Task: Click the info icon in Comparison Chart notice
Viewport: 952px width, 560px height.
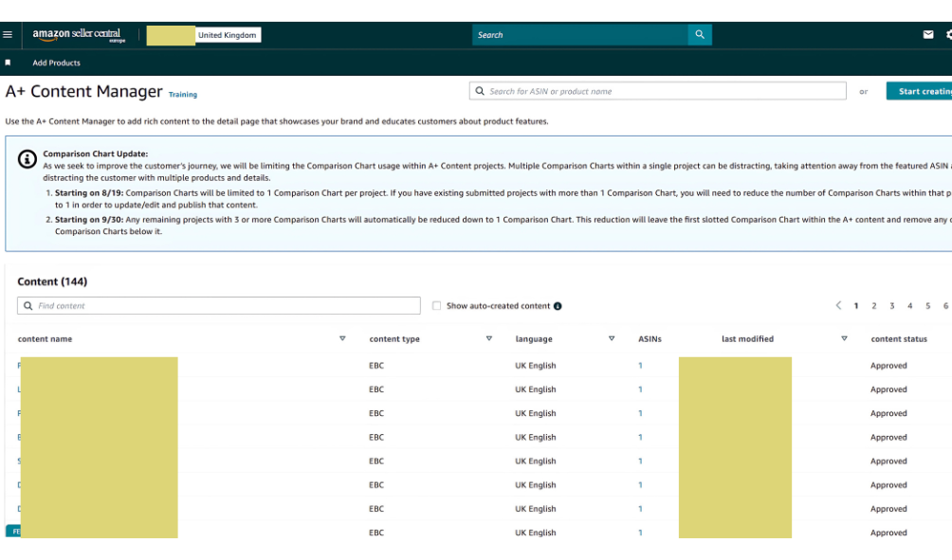Action: (27, 159)
